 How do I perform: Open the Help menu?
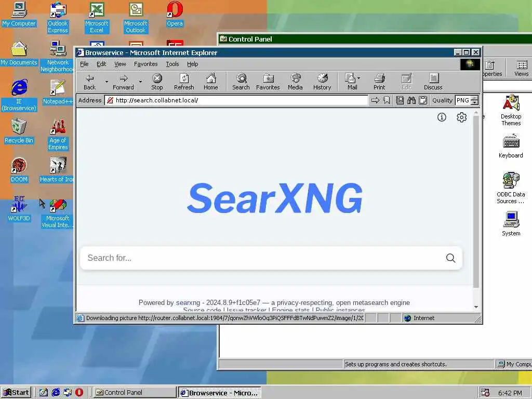[x=192, y=64]
